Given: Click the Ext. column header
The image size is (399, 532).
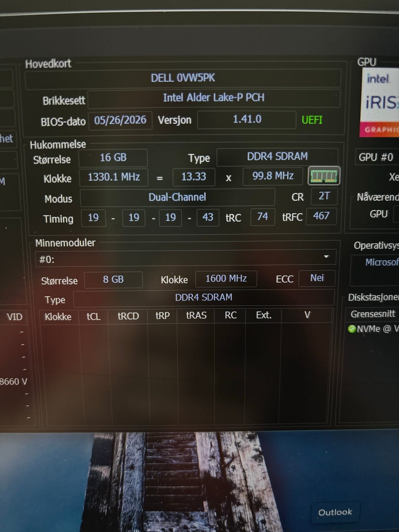Looking at the screenshot, I should tap(264, 315).
